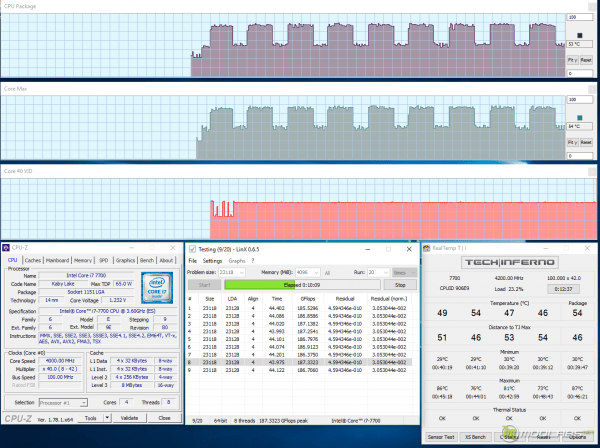600x448 pixels.
Task: Switch to Memory tab in CPU-Z
Action: point(83,260)
